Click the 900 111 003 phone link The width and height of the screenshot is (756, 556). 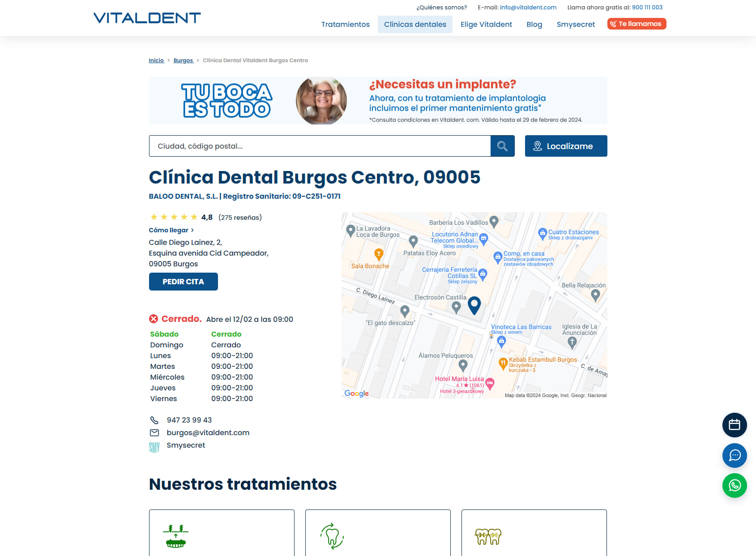click(647, 7)
